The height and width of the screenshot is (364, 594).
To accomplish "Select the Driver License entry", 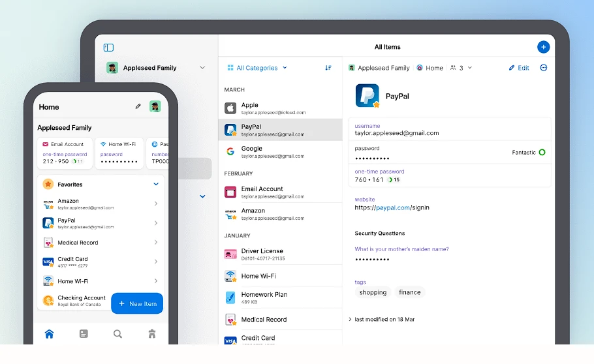I will [x=280, y=254].
